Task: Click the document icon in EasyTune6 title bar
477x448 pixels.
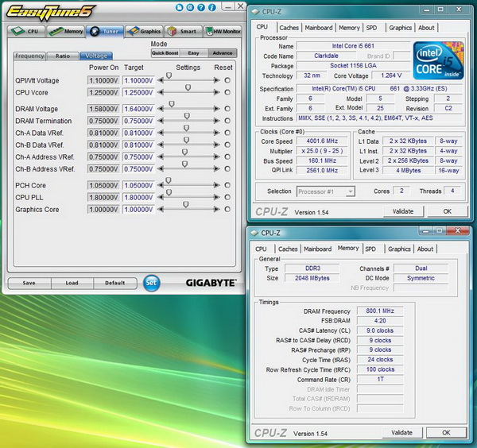Action: tap(180, 7)
